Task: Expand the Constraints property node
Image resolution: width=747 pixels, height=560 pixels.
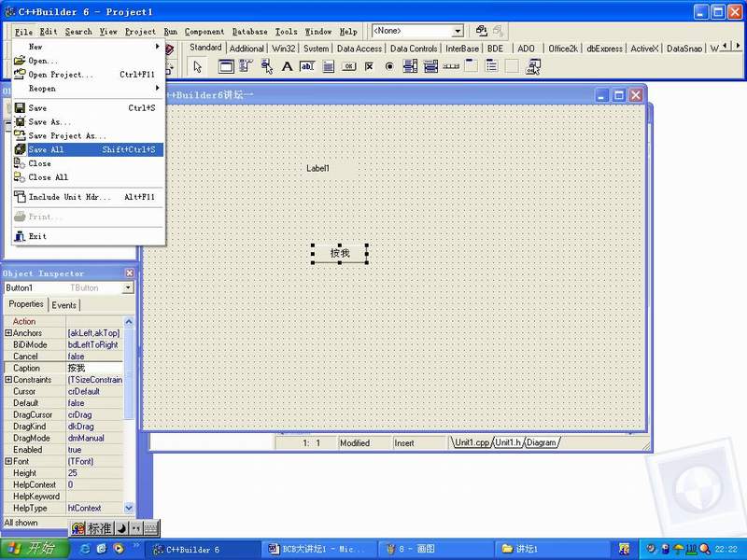Action: point(8,380)
